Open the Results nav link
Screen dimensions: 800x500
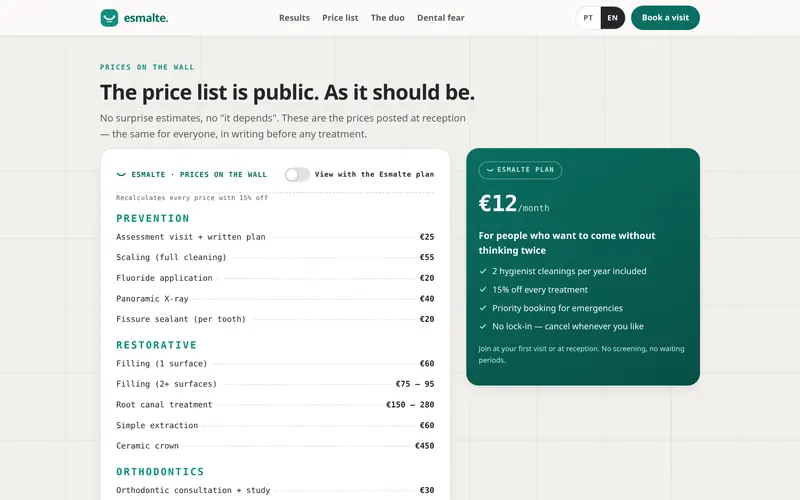[294, 18]
